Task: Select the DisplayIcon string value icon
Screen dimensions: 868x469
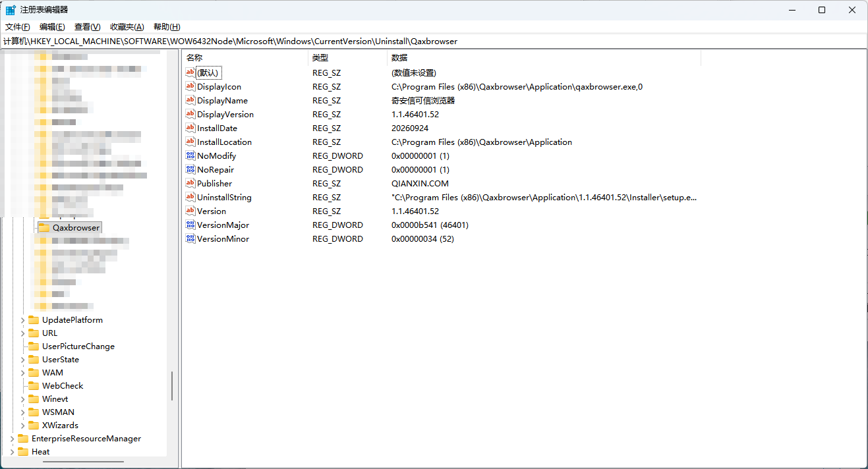Action: coord(190,86)
